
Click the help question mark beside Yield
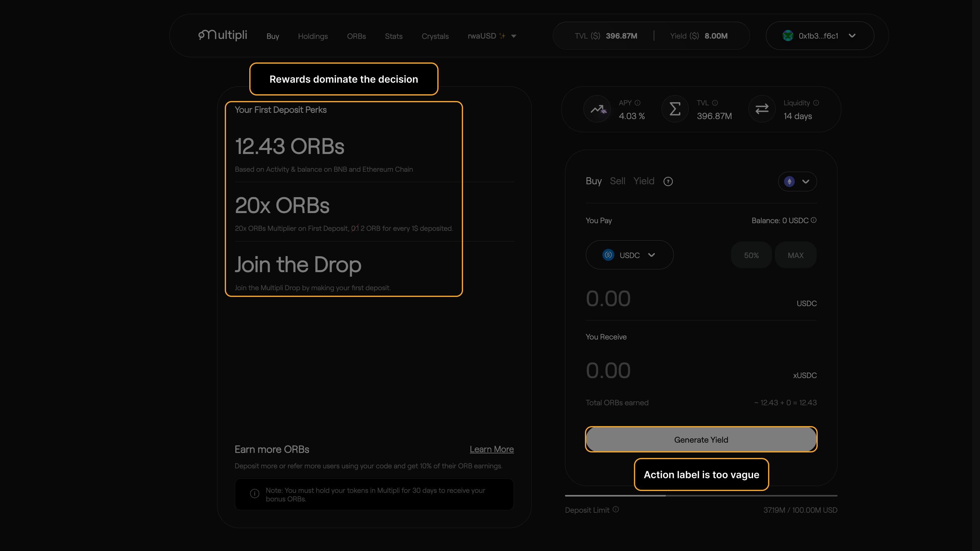668,182
